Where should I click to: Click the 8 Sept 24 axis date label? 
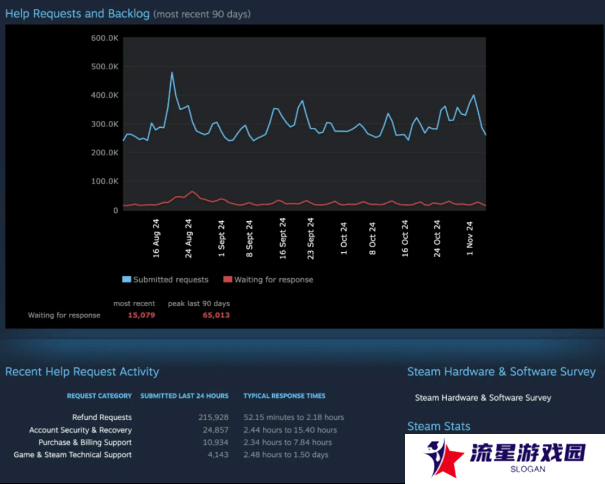(x=249, y=239)
